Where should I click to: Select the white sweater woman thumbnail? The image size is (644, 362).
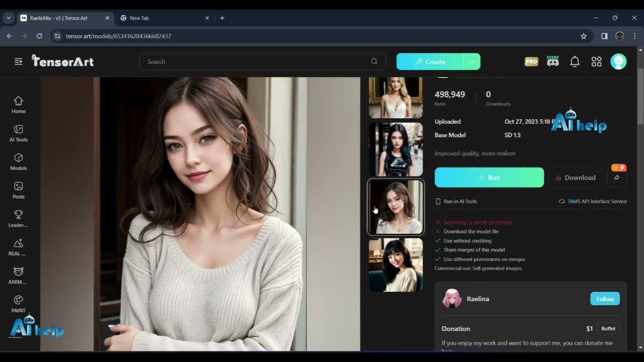[395, 207]
